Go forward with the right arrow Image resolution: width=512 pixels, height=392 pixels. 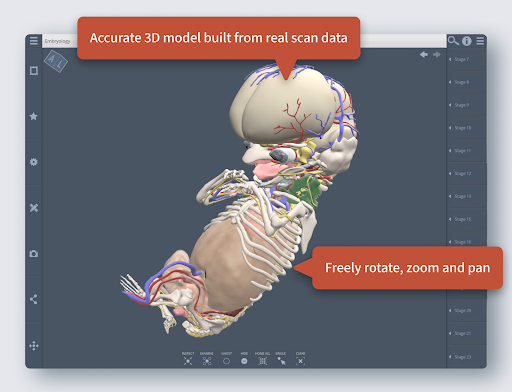(x=437, y=54)
